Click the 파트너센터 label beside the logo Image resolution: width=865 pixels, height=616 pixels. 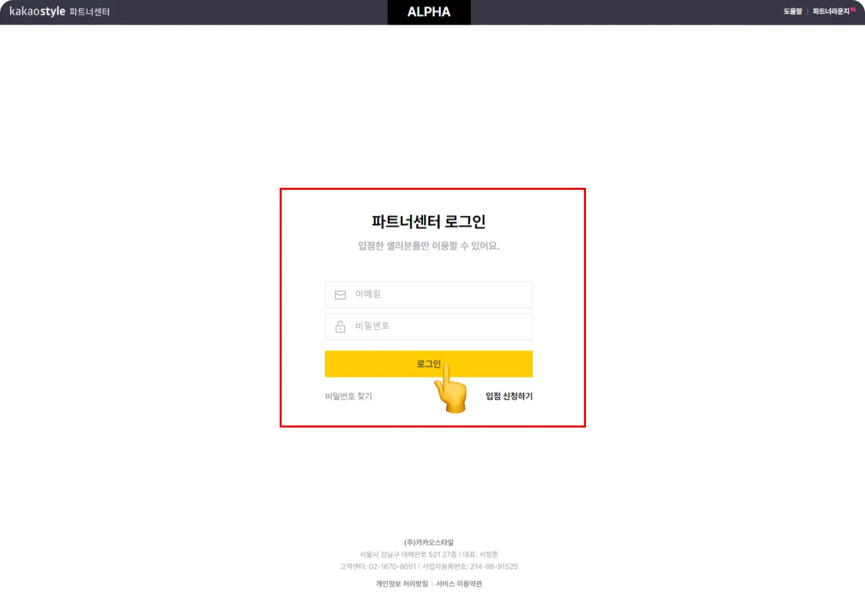tap(89, 12)
